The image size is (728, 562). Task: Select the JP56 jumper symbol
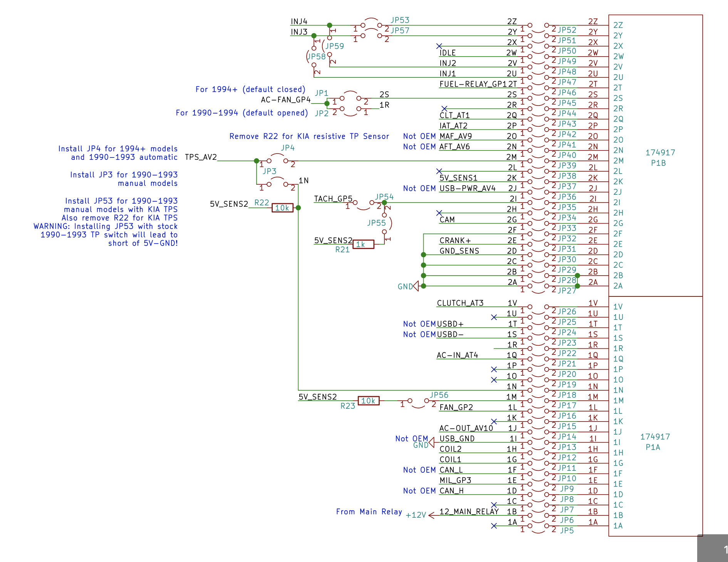[418, 403]
